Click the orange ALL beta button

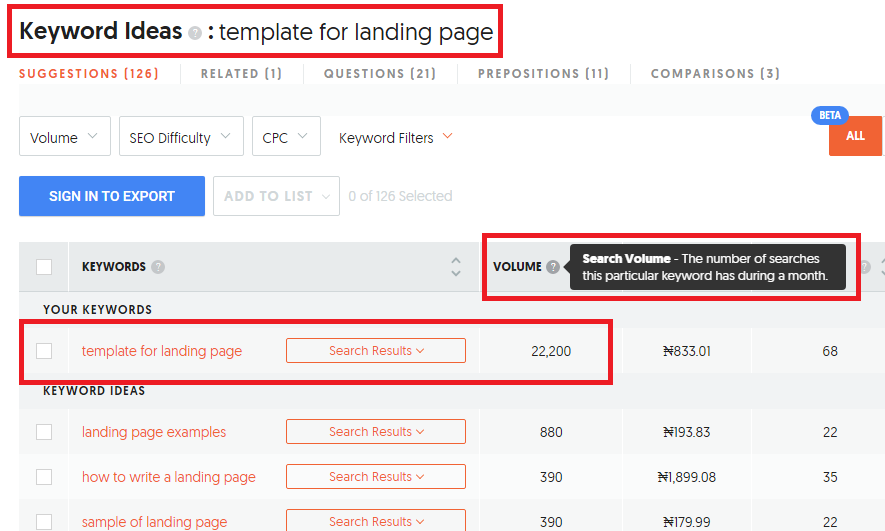(855, 135)
